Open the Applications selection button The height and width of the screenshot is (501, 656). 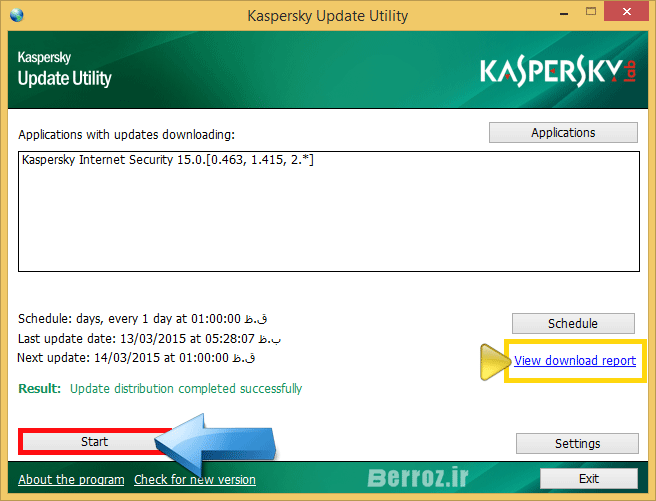[x=563, y=133]
